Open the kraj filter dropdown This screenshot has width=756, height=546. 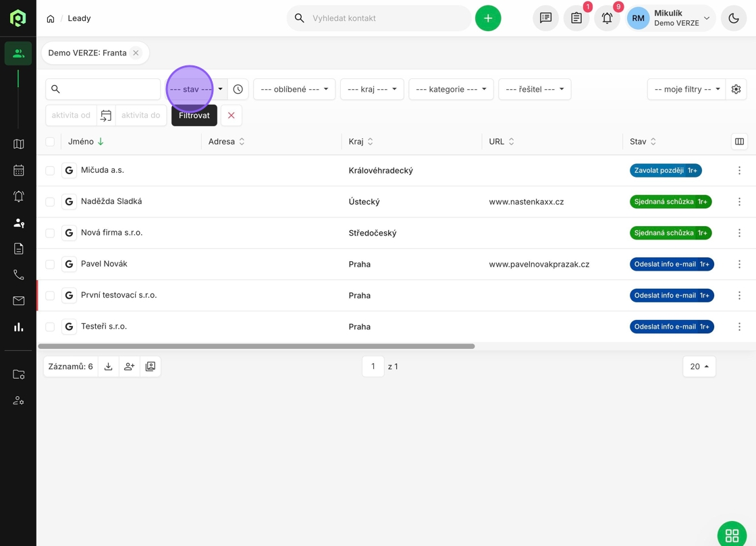(x=372, y=89)
